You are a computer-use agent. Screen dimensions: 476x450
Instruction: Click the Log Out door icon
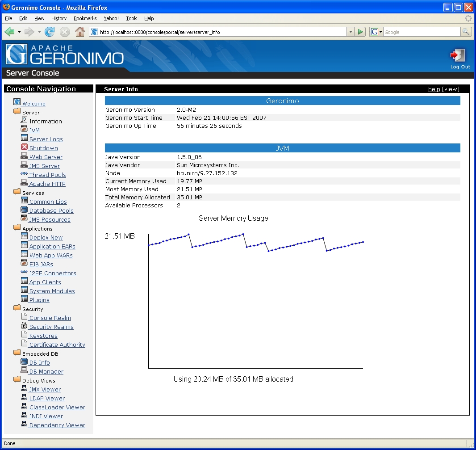point(458,56)
